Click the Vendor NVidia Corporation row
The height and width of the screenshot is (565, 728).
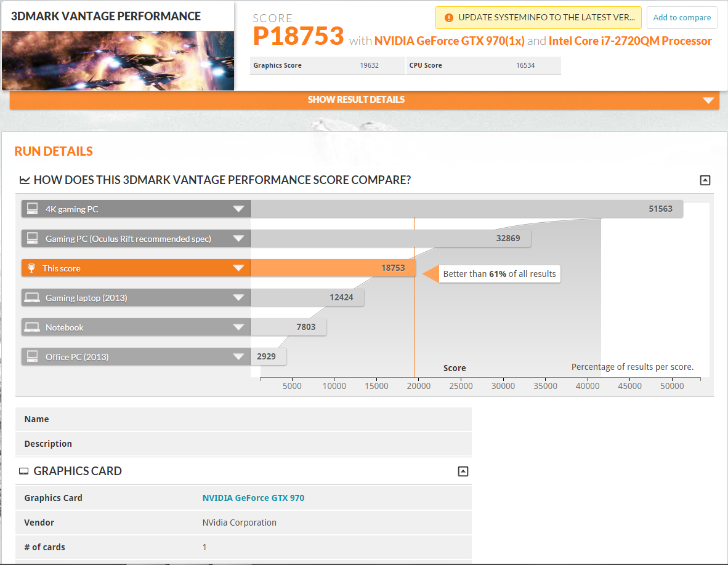[243, 523]
